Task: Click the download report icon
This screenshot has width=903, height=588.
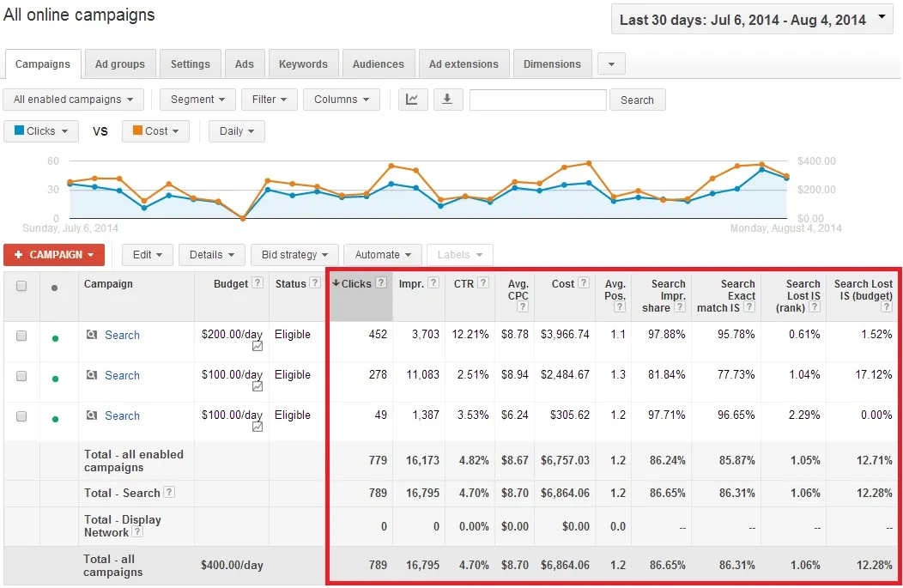Action: point(447,100)
